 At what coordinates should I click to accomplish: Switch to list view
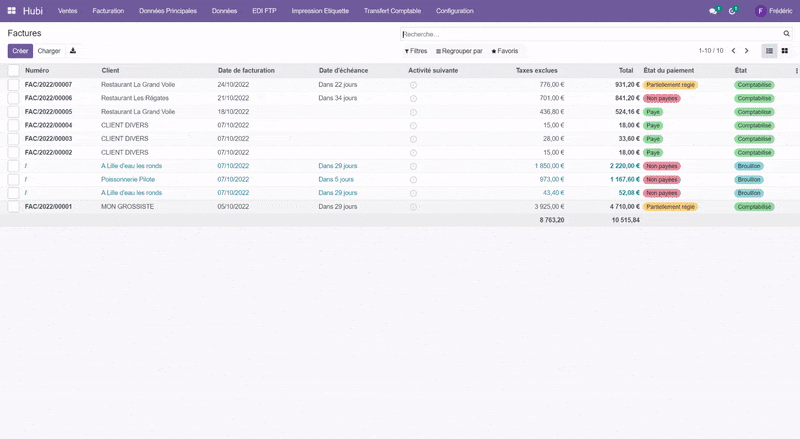pos(769,51)
